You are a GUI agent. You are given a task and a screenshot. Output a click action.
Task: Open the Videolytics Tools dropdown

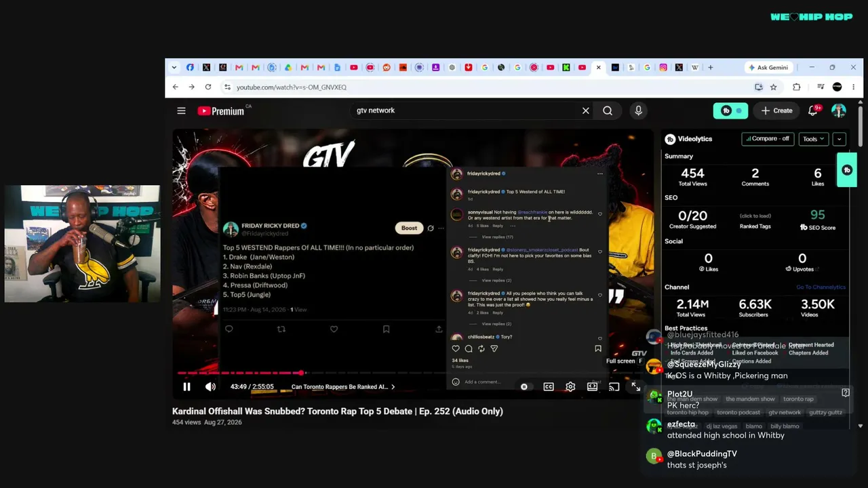coord(814,139)
